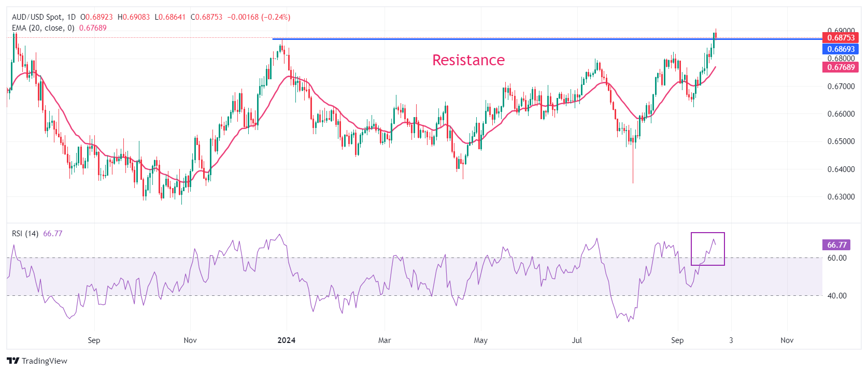Click the EMA 20 close indicator legend
The height and width of the screenshot is (372, 868).
pos(43,28)
